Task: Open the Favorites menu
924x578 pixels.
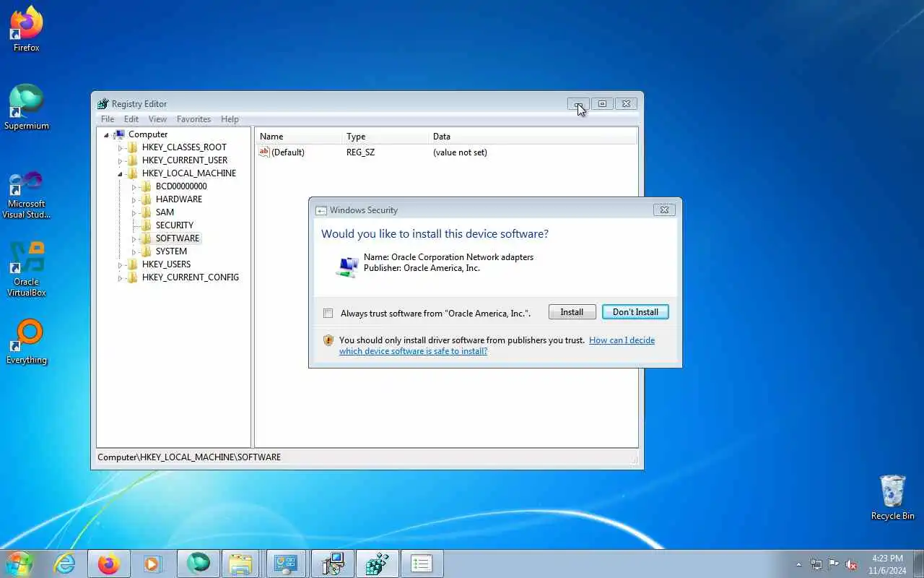Action: coord(194,119)
